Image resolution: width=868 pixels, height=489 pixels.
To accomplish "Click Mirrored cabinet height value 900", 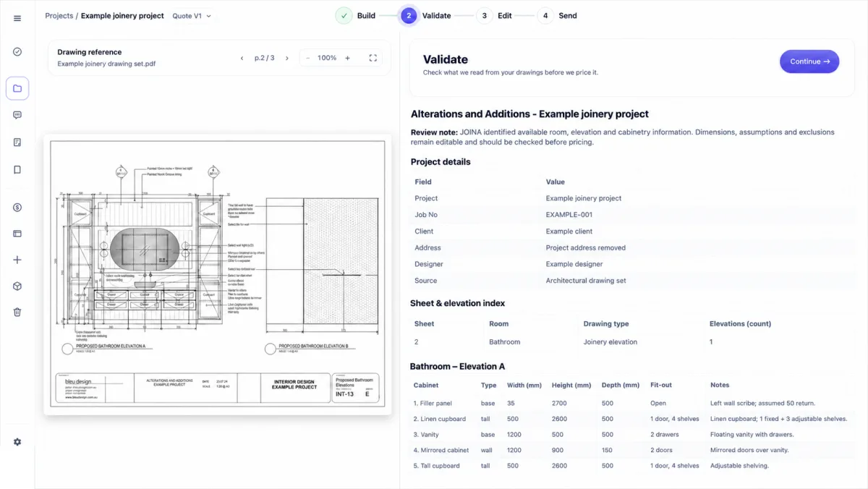I will (x=558, y=450).
